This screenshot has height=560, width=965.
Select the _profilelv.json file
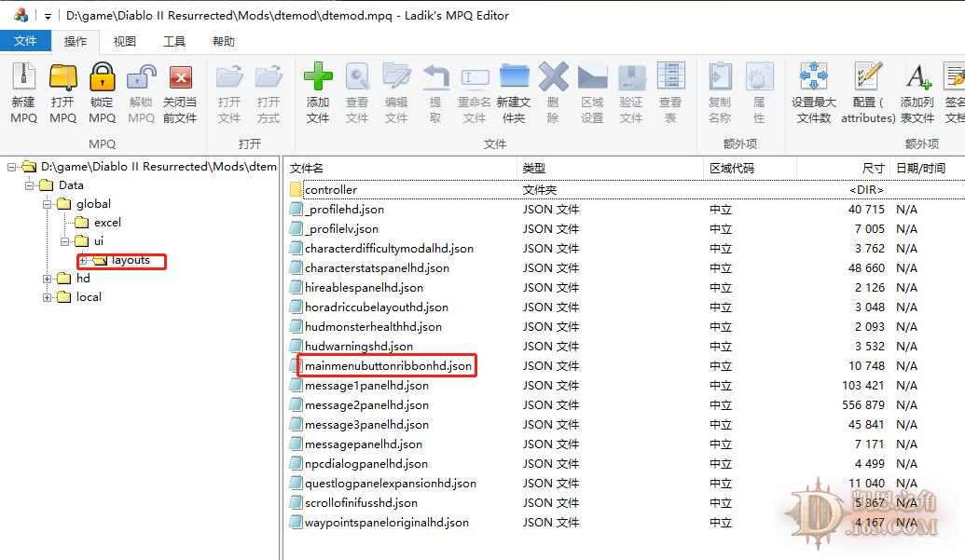coord(341,229)
